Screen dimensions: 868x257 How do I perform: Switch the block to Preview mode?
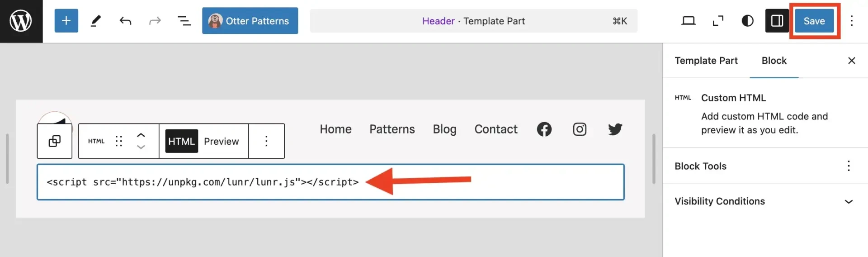tap(221, 141)
